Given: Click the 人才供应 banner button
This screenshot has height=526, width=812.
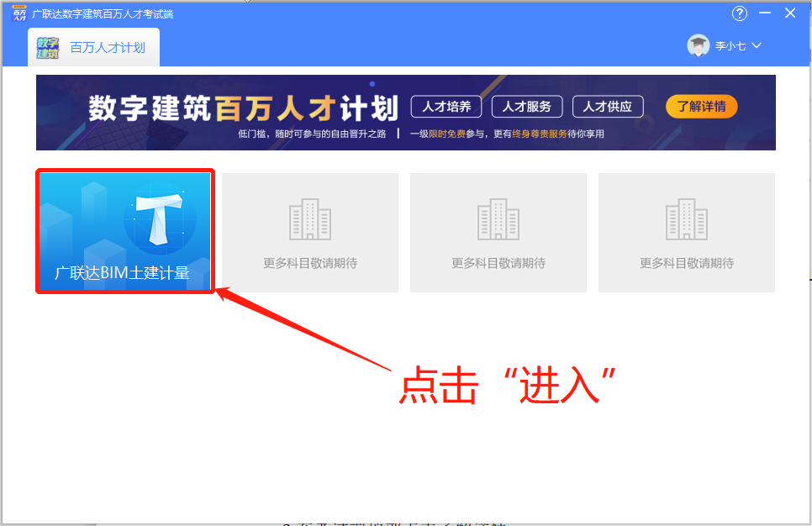Looking at the screenshot, I should (x=608, y=107).
